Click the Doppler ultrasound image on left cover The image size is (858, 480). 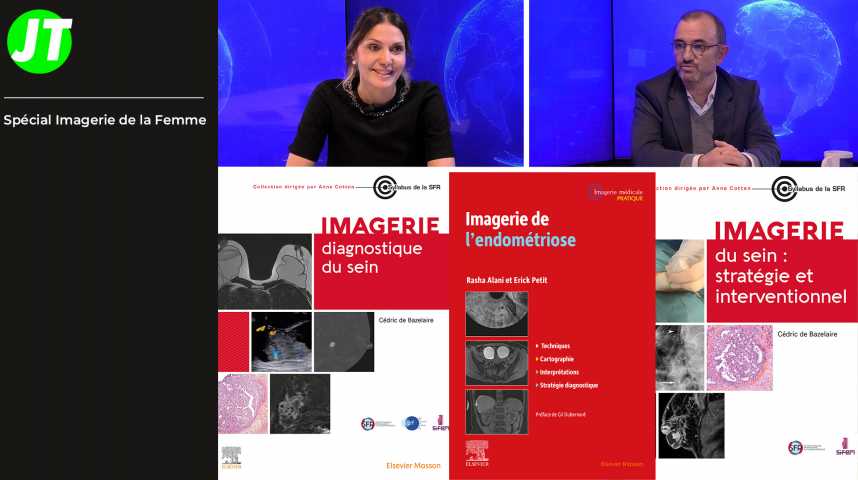[x=282, y=342]
